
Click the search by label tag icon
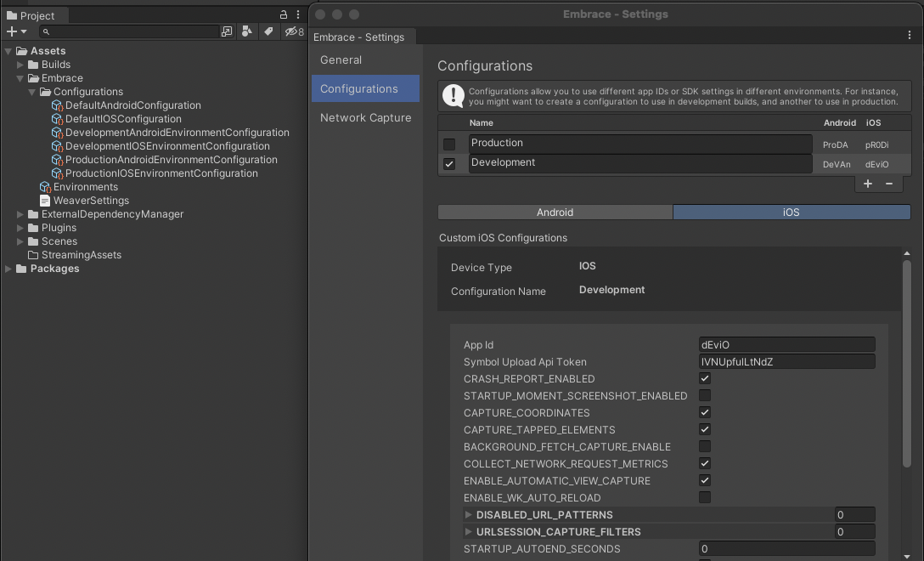pos(268,31)
